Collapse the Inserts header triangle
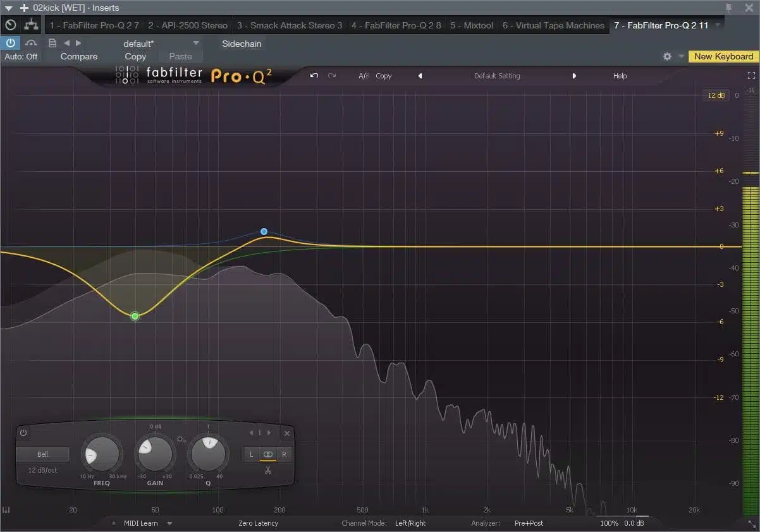 8,8
